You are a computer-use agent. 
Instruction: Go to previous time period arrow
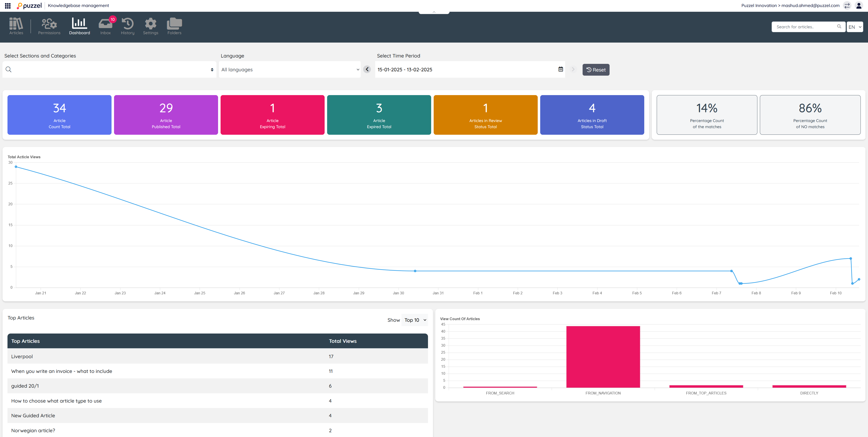point(367,69)
